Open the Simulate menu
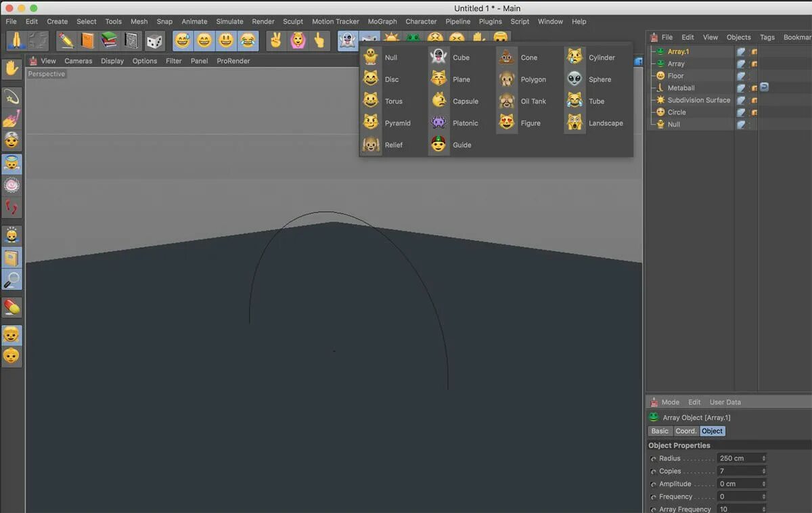 click(229, 22)
